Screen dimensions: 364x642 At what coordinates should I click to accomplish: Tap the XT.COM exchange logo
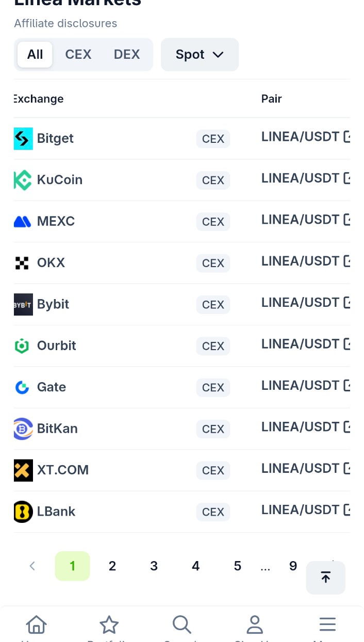(23, 470)
